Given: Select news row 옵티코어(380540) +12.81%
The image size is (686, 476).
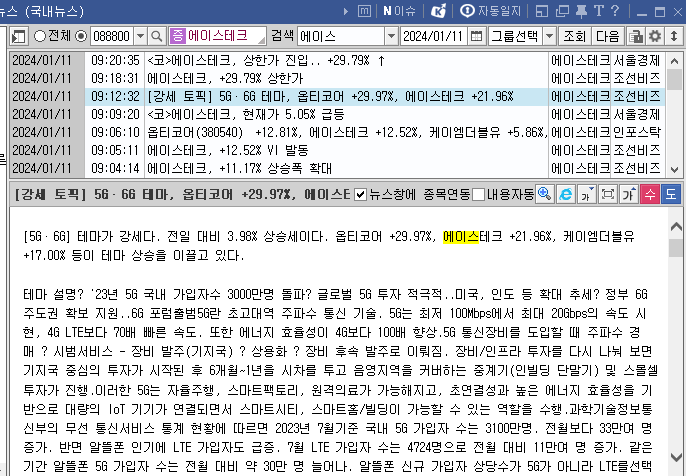Looking at the screenshot, I should pyautogui.click(x=337, y=133).
